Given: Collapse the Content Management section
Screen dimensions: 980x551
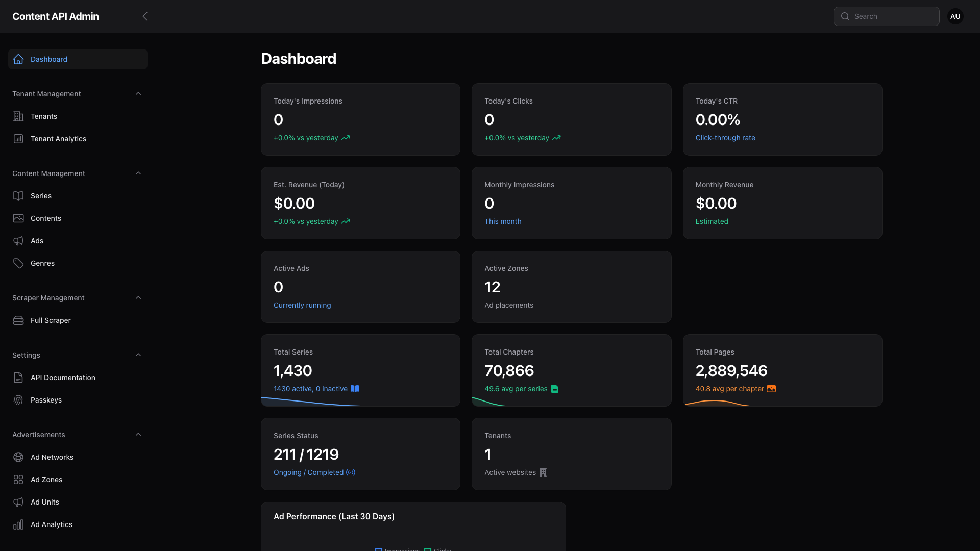Looking at the screenshot, I should click(138, 173).
